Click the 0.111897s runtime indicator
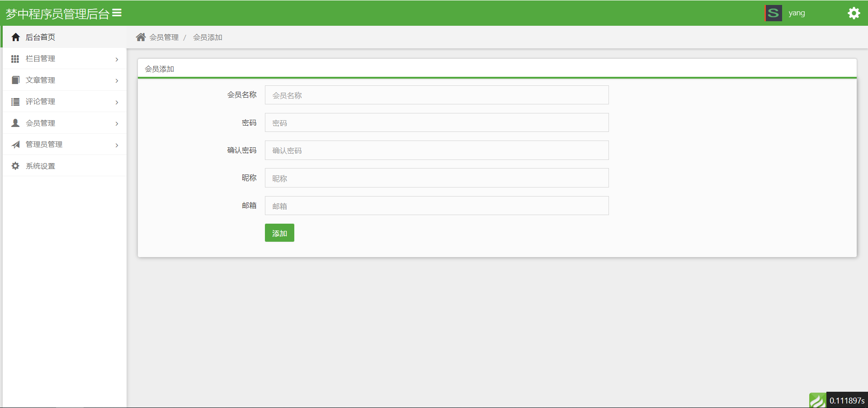Image resolution: width=868 pixels, height=408 pixels. click(x=847, y=400)
